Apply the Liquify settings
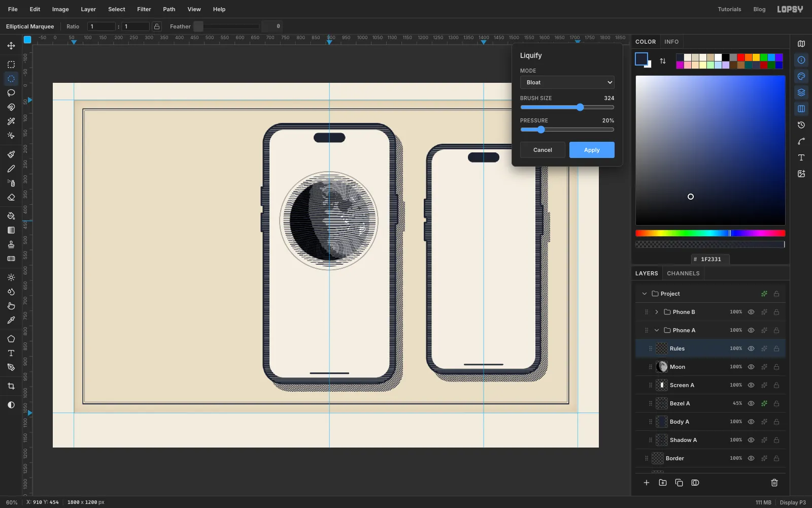Screen dimensions: 812x508 pos(592,150)
